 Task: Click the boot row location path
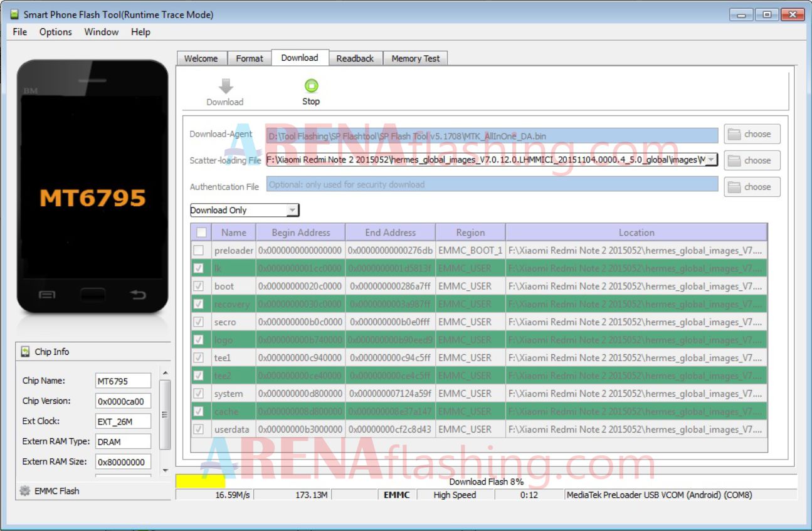coord(636,286)
